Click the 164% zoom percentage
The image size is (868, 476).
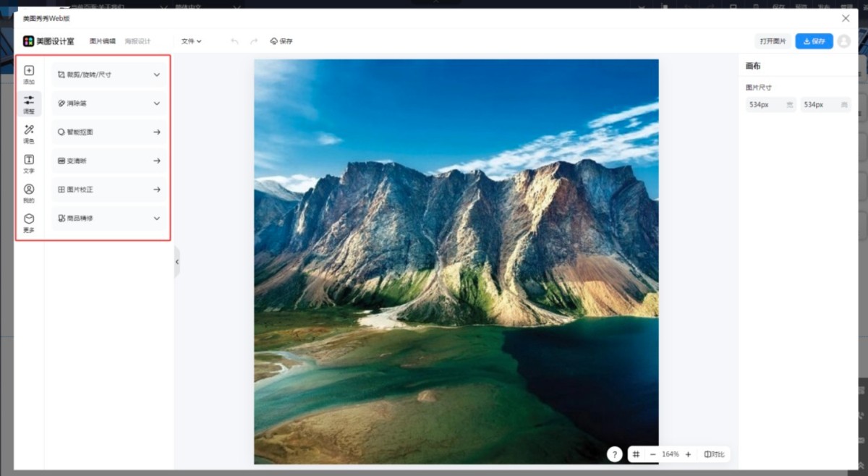coord(671,454)
